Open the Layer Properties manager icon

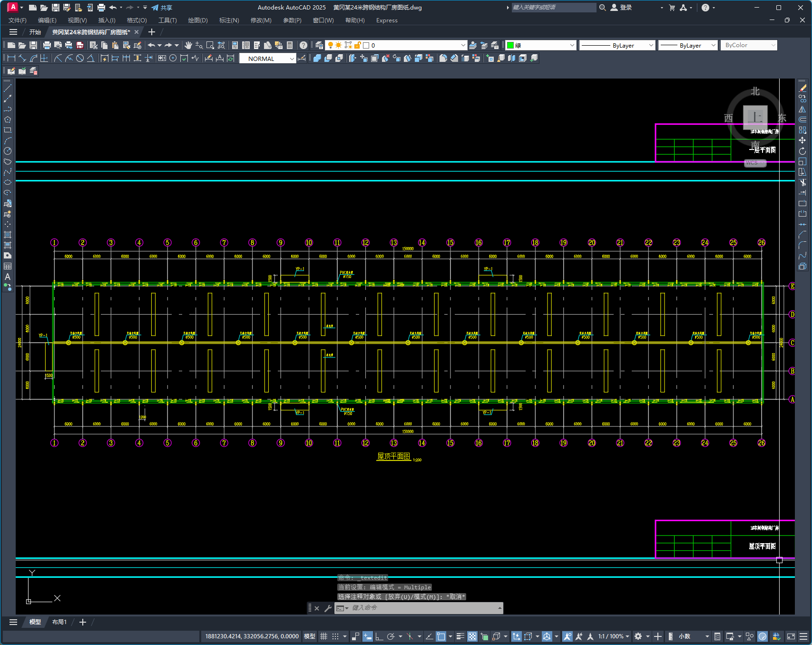tap(319, 45)
